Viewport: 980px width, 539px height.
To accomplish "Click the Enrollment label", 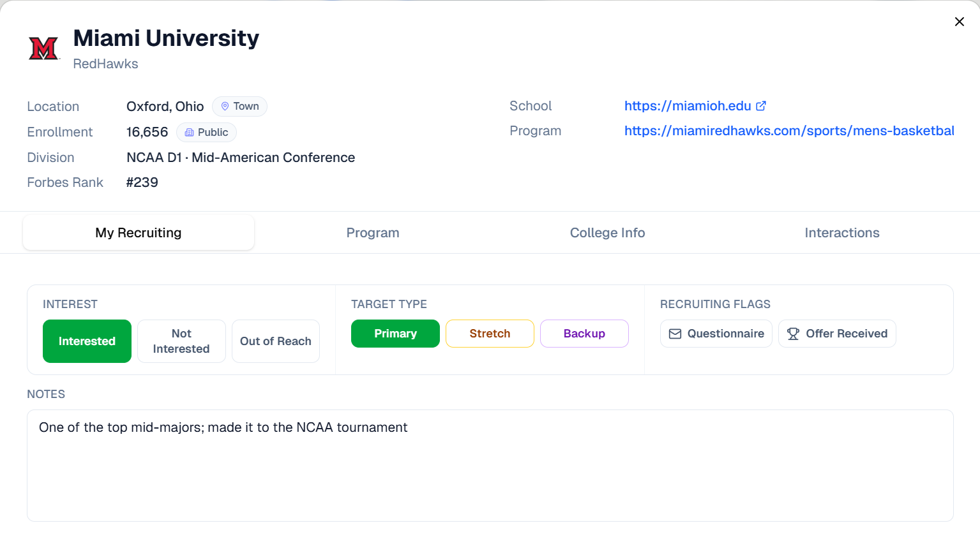I will tap(60, 132).
